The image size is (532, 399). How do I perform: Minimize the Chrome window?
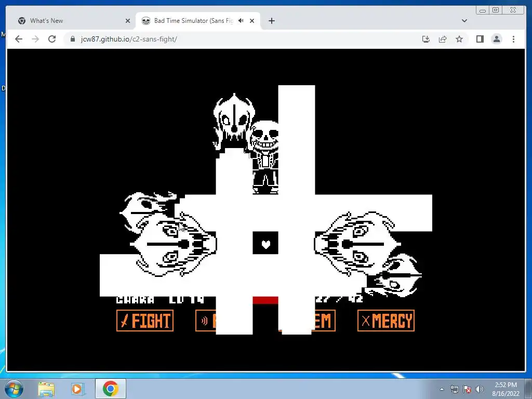coord(483,10)
